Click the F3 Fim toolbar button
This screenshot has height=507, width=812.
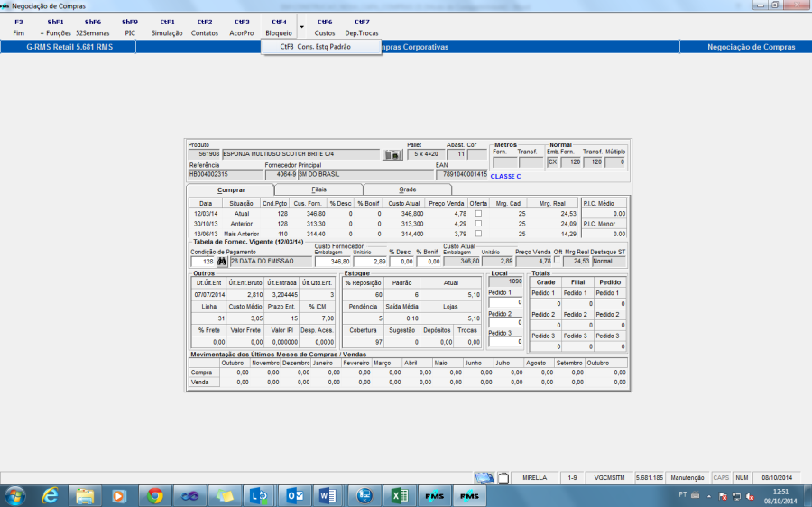[19, 27]
